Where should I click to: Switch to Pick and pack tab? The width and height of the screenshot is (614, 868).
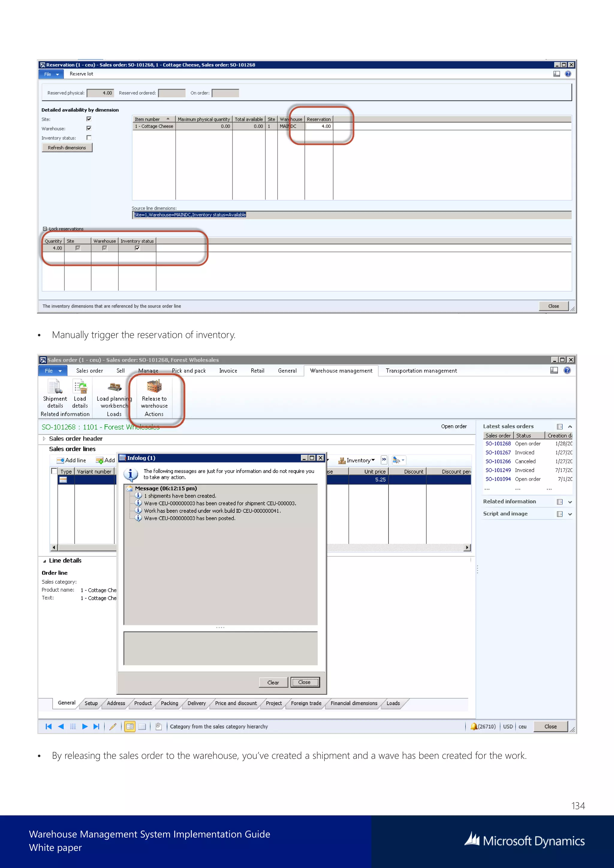pos(189,370)
